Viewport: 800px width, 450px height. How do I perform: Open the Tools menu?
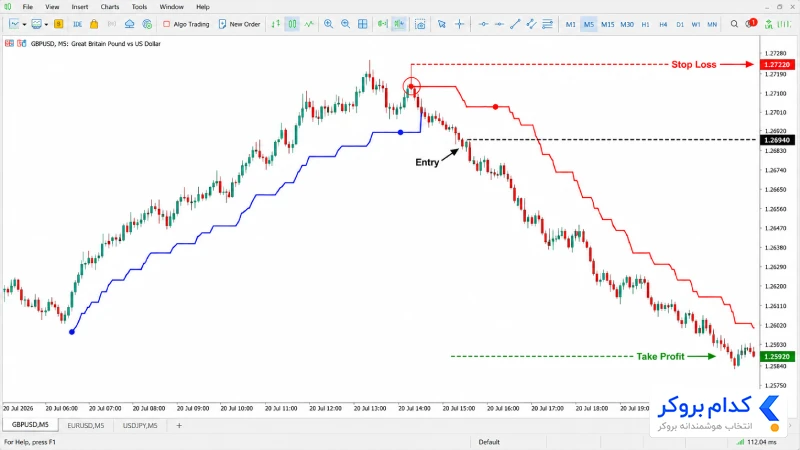pos(139,7)
